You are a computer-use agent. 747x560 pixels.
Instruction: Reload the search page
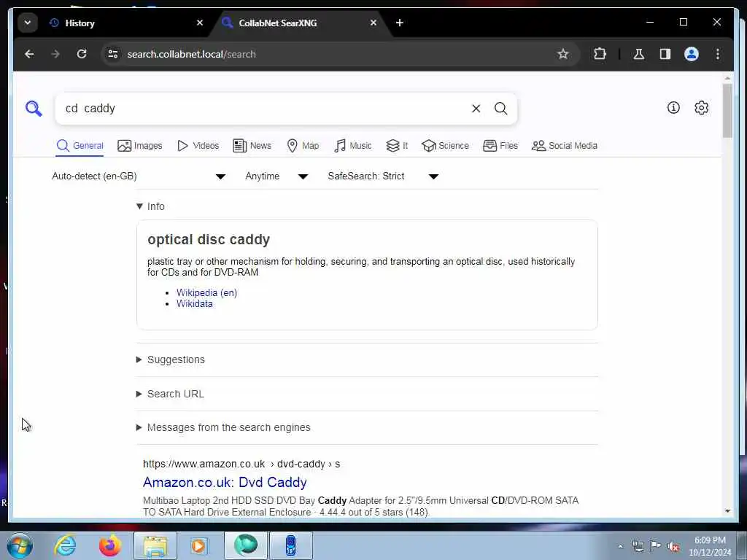82,54
